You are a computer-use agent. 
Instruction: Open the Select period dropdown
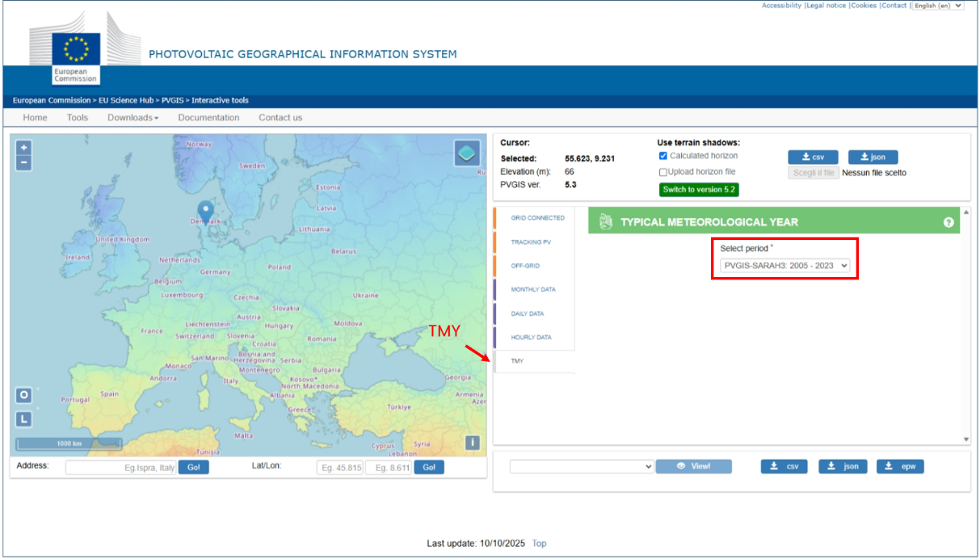coord(784,265)
